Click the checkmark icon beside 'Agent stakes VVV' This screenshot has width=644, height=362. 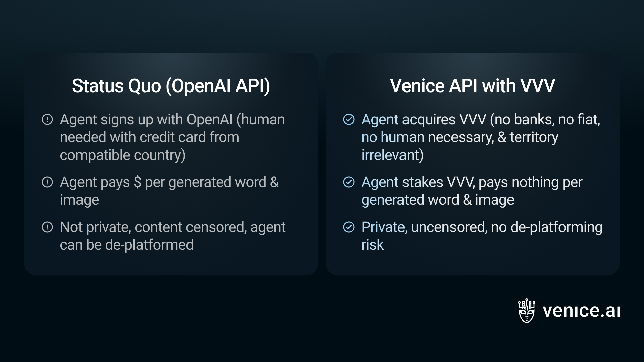[x=349, y=182]
